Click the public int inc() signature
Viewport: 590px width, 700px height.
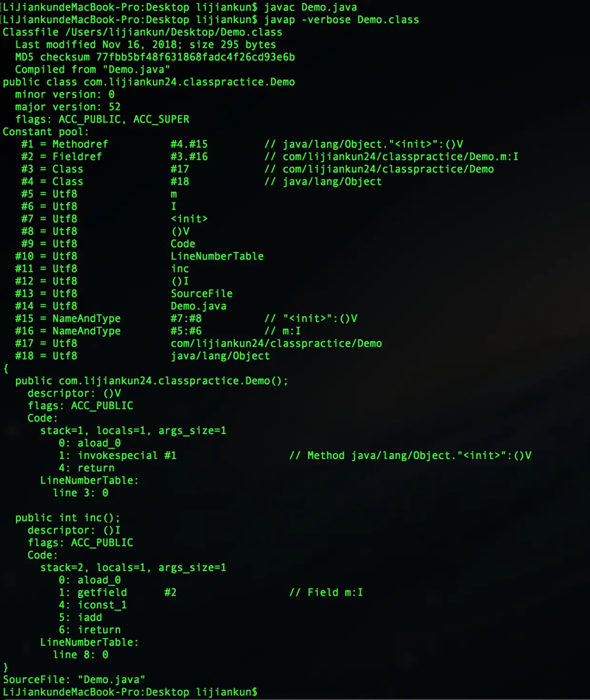[x=68, y=518]
